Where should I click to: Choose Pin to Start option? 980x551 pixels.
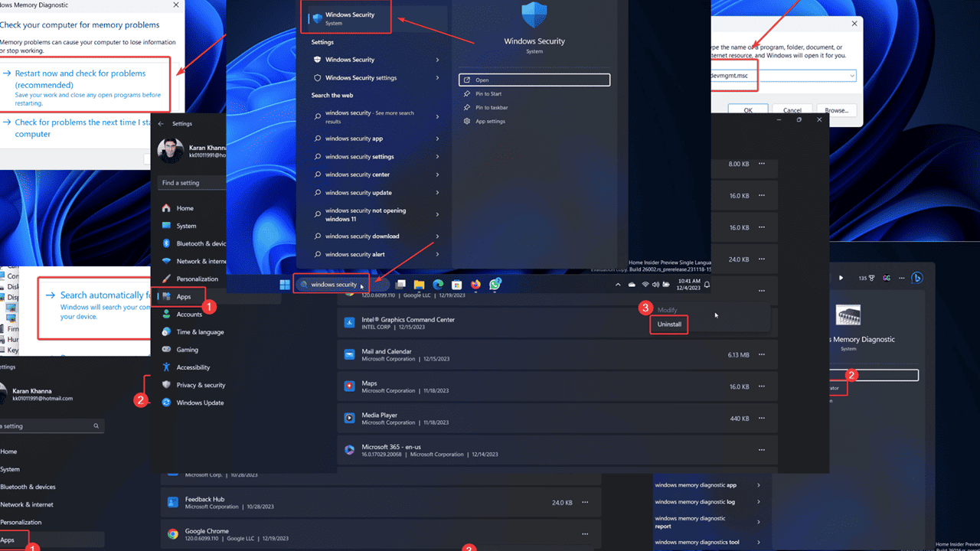tap(488, 93)
